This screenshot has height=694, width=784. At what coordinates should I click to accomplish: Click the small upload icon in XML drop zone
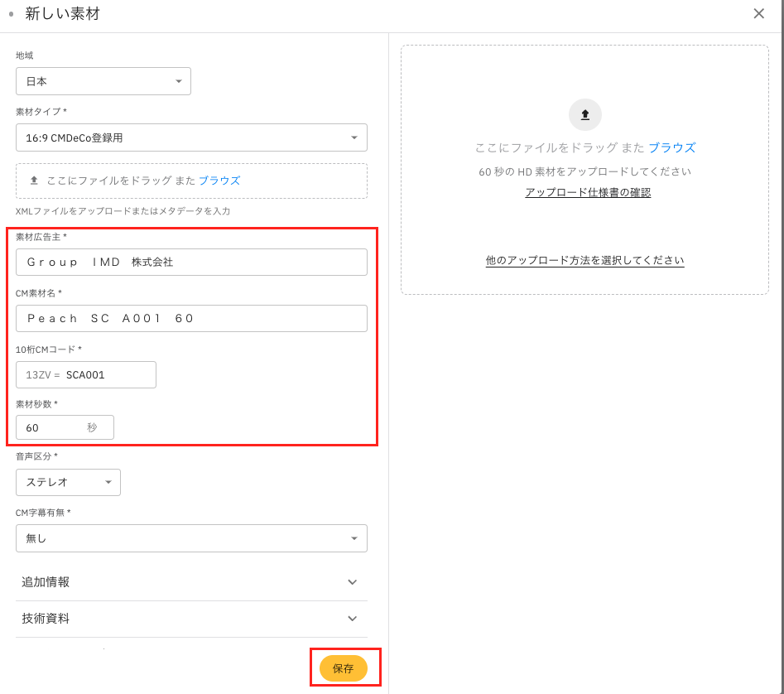point(34,181)
